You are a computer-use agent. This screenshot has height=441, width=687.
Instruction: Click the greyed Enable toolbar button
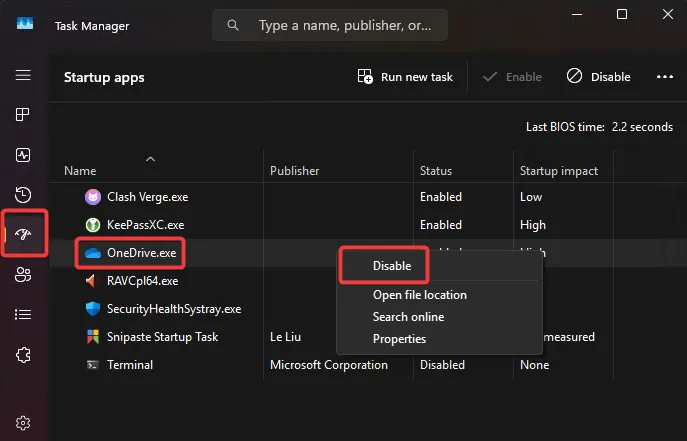point(512,77)
